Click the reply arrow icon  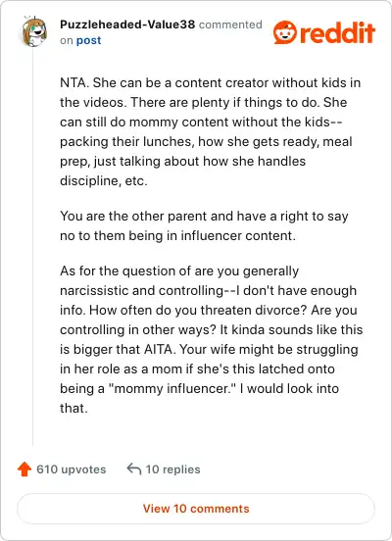tap(134, 468)
